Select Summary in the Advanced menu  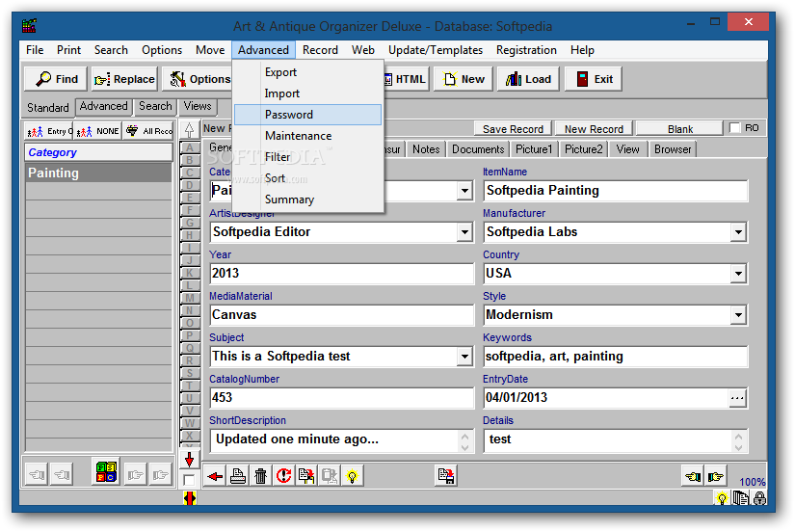(x=307, y=199)
